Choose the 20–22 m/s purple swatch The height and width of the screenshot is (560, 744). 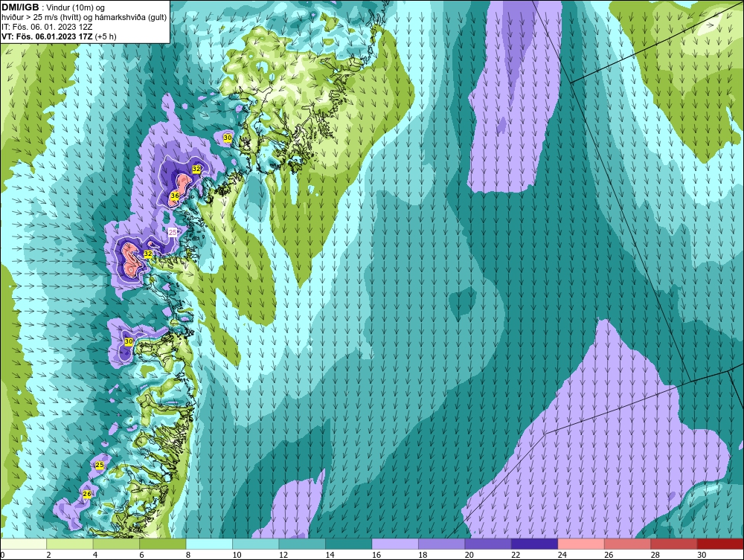click(488, 544)
